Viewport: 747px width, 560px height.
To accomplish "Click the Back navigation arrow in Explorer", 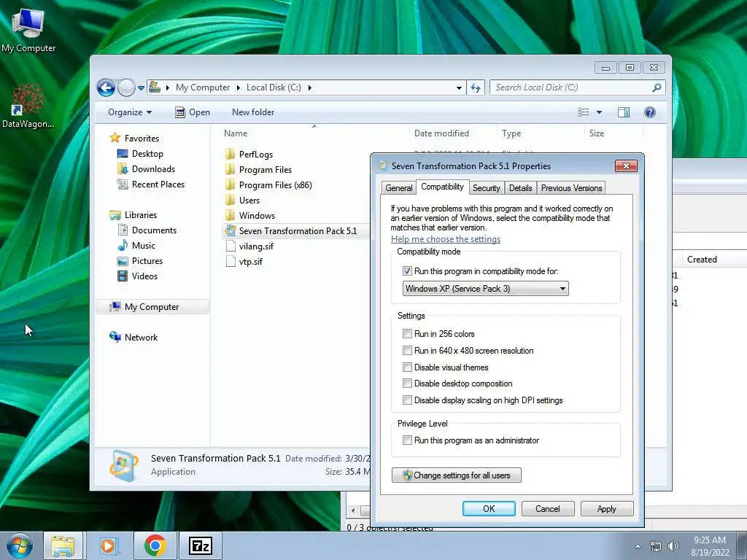I will pyautogui.click(x=106, y=87).
